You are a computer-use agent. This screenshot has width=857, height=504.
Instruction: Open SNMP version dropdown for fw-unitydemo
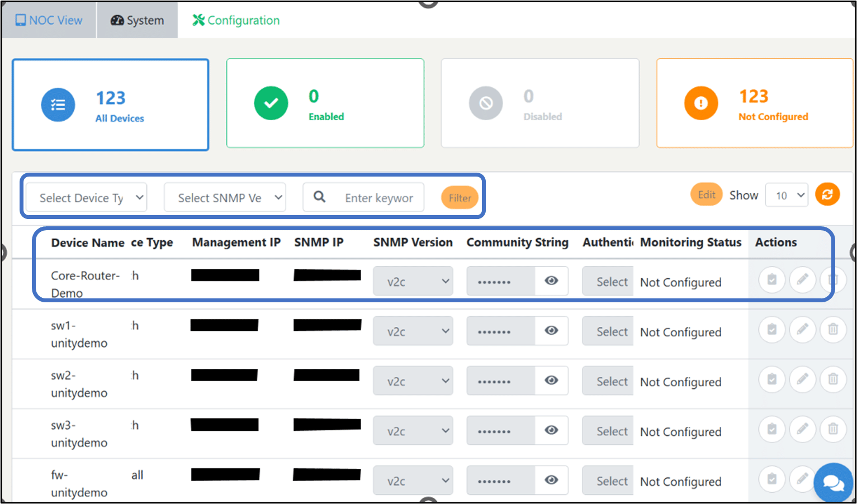point(413,481)
